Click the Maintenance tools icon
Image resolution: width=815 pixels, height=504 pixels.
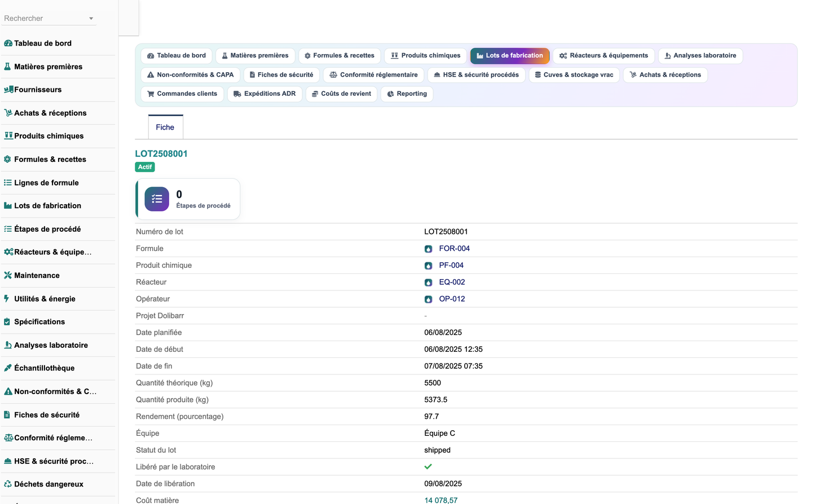click(8, 275)
